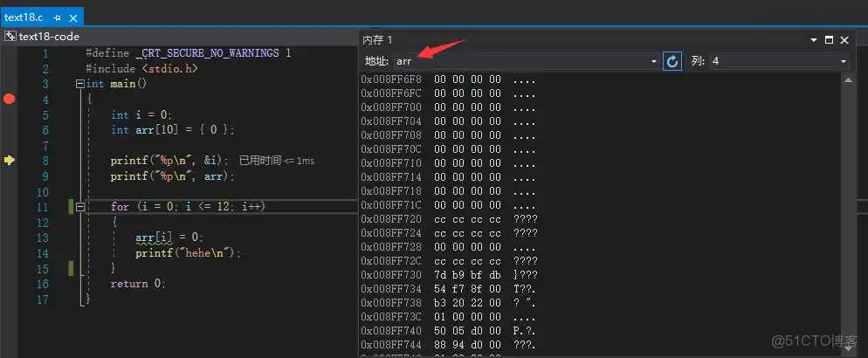Collapse the for loop block at line 11
The width and height of the screenshot is (868, 358).
click(x=80, y=206)
